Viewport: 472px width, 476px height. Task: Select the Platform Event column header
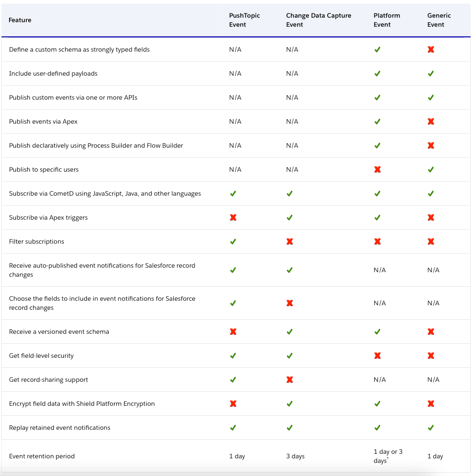[x=387, y=20]
